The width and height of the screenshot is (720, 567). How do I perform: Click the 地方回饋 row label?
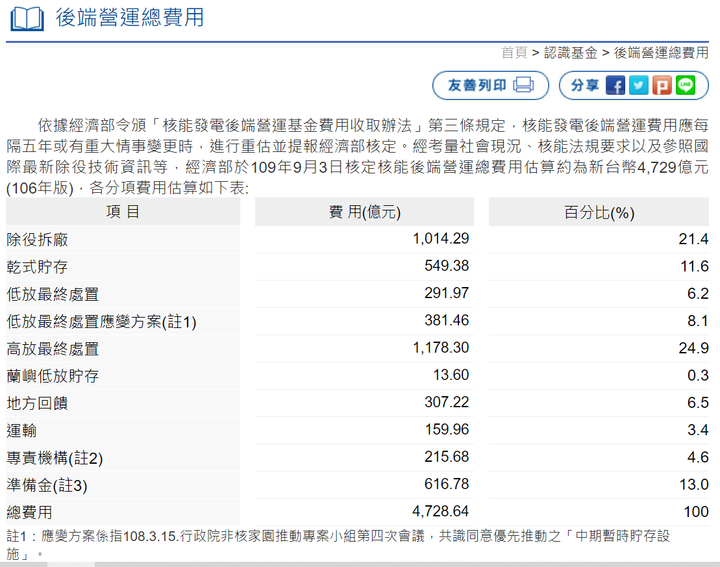37,404
